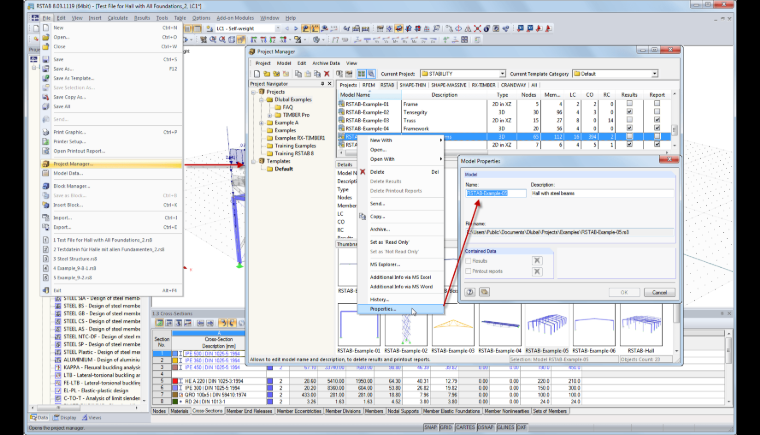The width and height of the screenshot is (760, 435).
Task: Click the pin icon of Project Navigator panel
Action: (x=322, y=84)
